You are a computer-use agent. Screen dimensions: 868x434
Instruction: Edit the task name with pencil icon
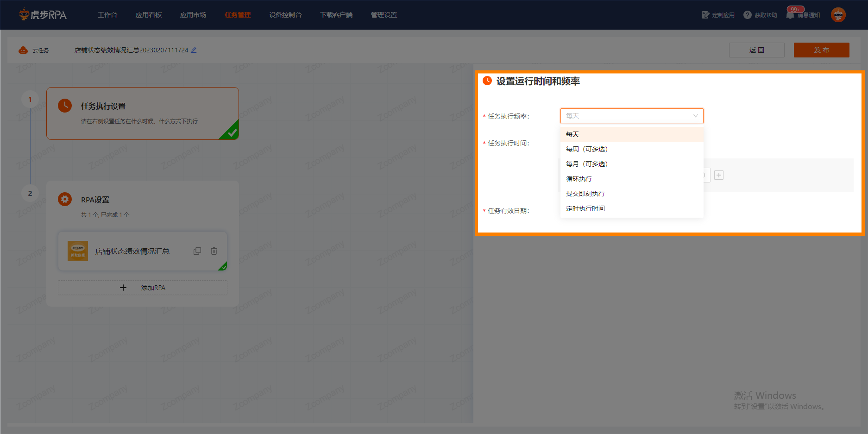pyautogui.click(x=194, y=50)
